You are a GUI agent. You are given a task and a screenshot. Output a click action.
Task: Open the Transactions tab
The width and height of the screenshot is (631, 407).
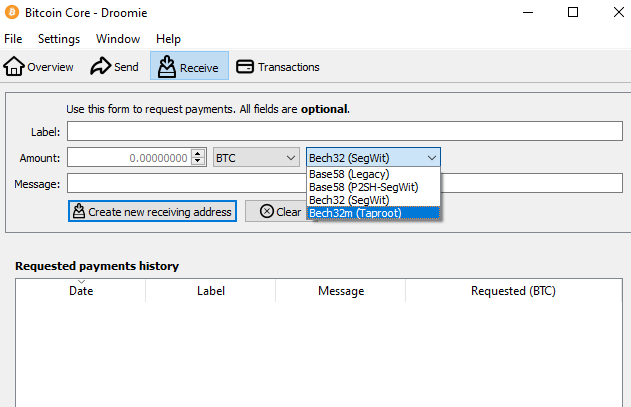click(x=278, y=66)
